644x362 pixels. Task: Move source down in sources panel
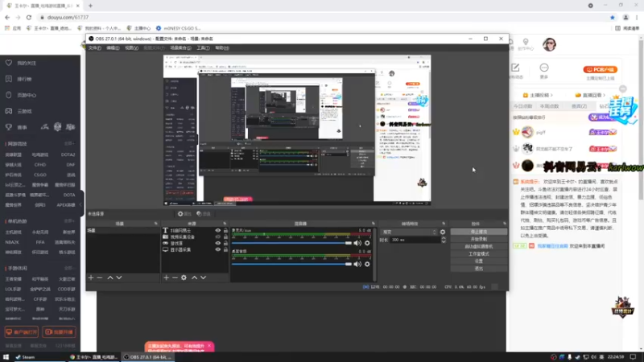[x=204, y=278]
